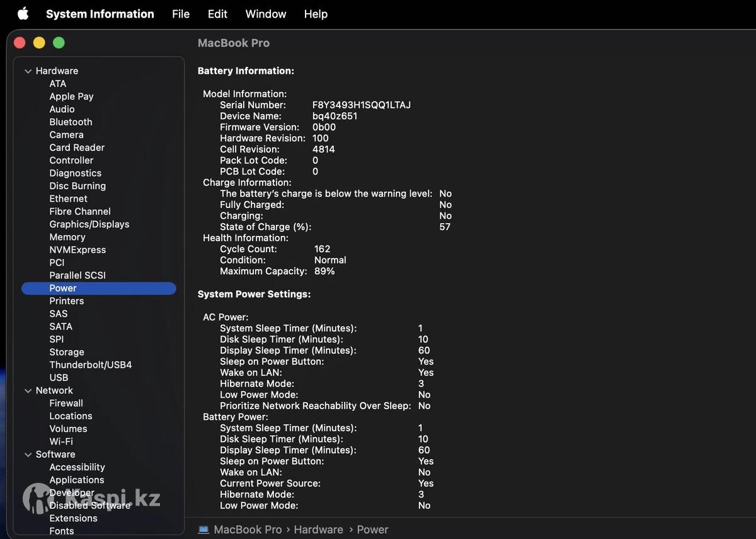Click the MacBook Pro laptop icon in path bar
Image resolution: width=756 pixels, height=539 pixels.
(x=203, y=530)
